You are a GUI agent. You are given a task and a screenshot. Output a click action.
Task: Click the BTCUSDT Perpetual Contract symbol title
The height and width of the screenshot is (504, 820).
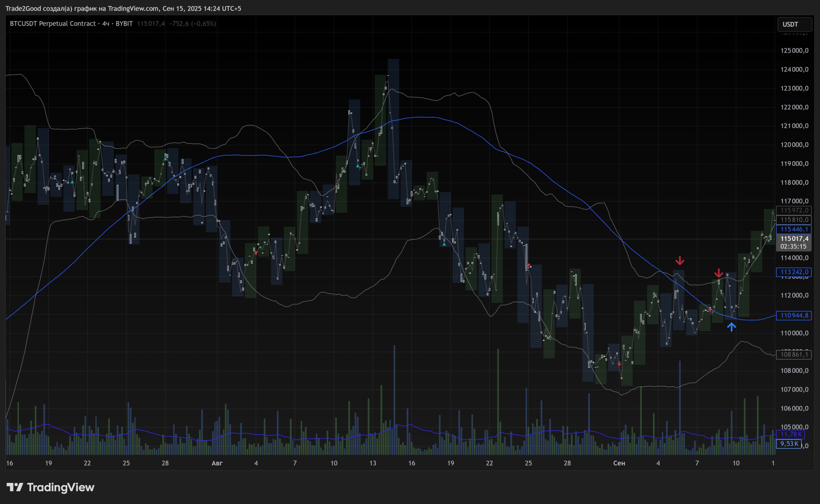pyautogui.click(x=52, y=24)
